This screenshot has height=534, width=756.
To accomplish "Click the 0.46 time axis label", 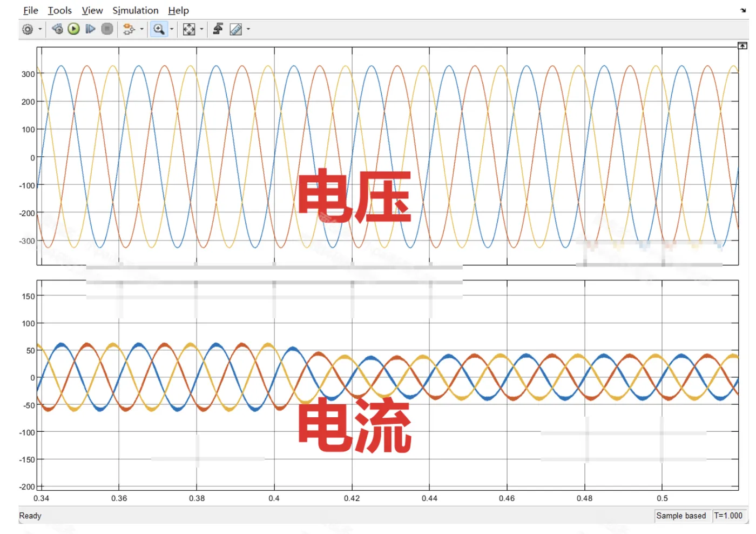I will 507,498.
